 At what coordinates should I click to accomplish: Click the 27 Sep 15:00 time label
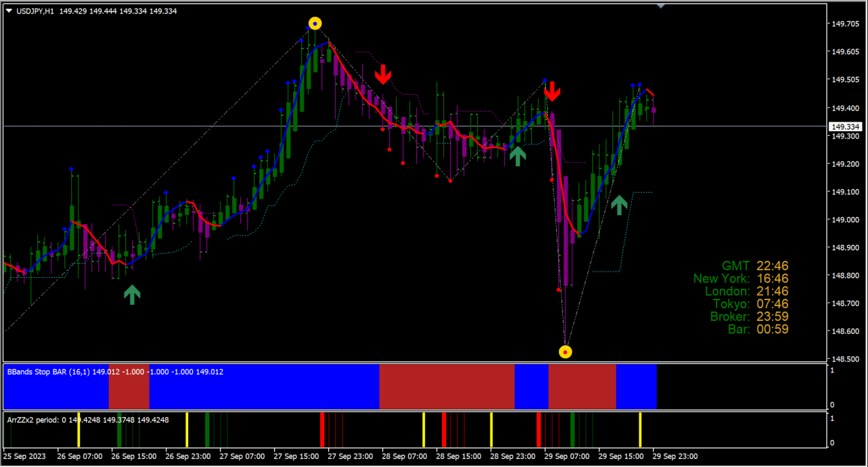296,457
